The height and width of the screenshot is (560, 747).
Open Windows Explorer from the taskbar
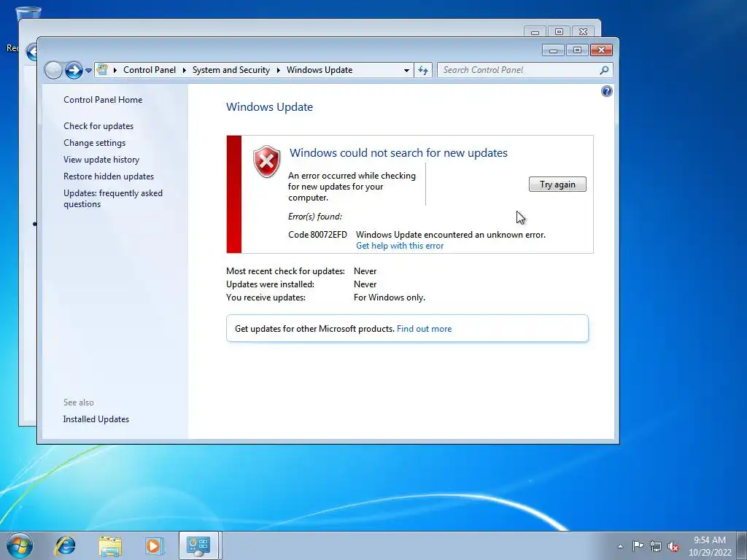[x=110, y=545]
